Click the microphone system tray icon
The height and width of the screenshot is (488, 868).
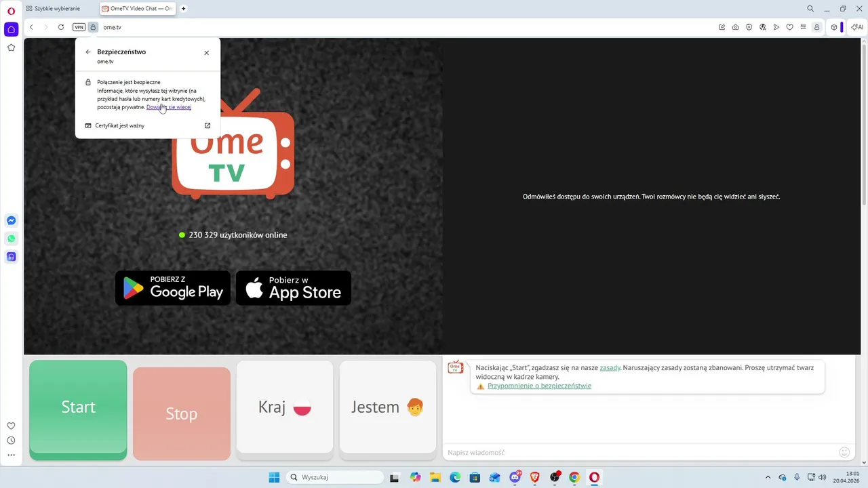(797, 477)
